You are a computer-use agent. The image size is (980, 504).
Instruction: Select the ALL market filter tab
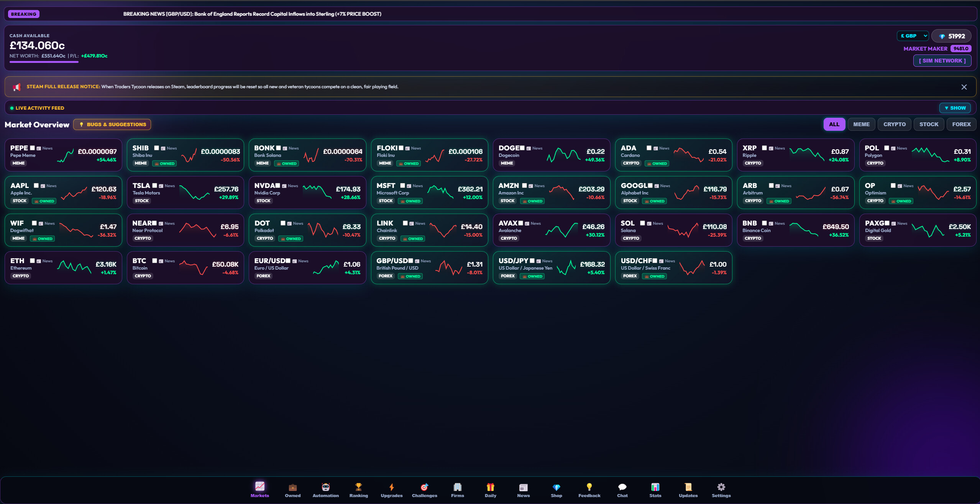(x=834, y=124)
